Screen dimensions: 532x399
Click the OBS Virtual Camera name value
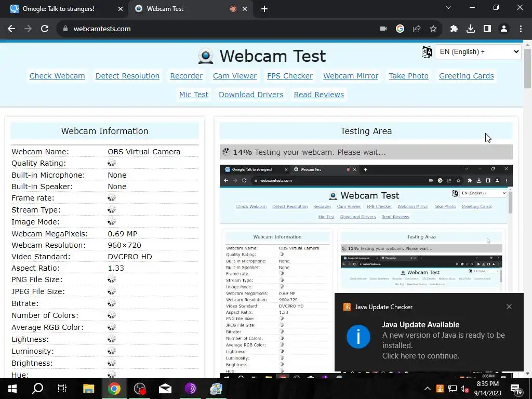tap(144, 152)
